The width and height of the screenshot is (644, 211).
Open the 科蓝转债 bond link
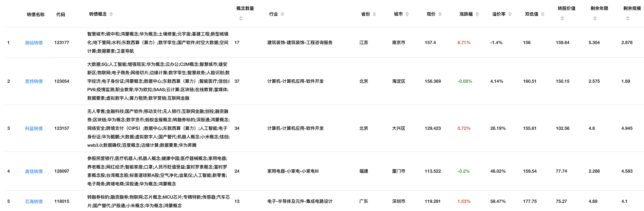(x=34, y=128)
